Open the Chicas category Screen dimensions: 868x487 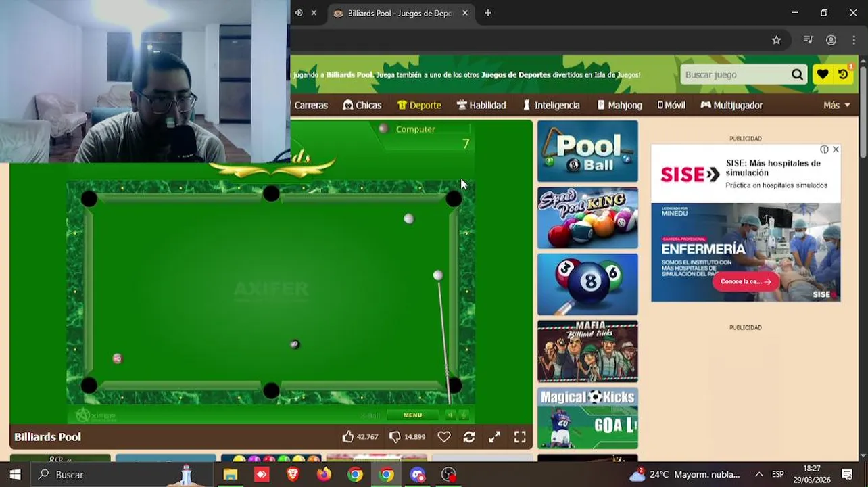tap(362, 106)
